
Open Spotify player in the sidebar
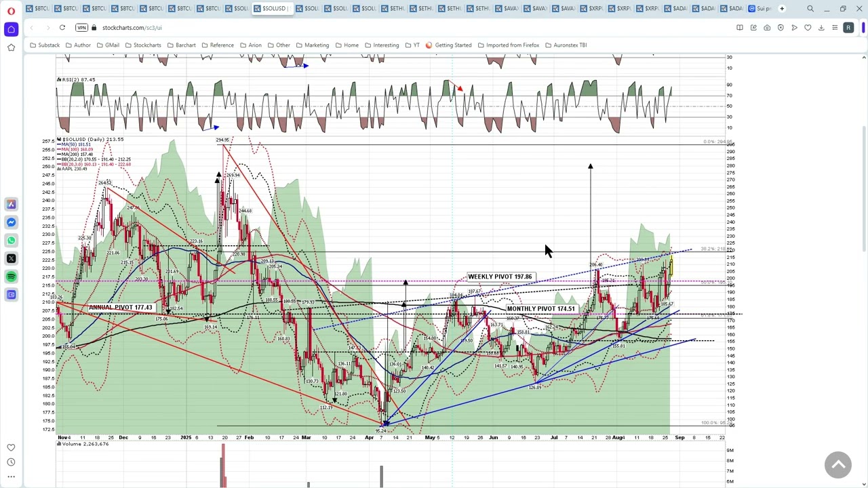click(11, 277)
